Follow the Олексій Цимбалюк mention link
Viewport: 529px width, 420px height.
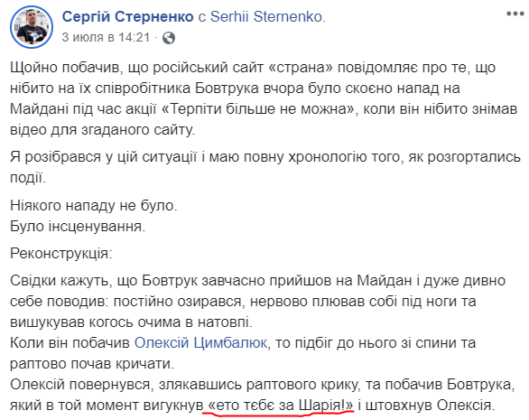(200, 342)
